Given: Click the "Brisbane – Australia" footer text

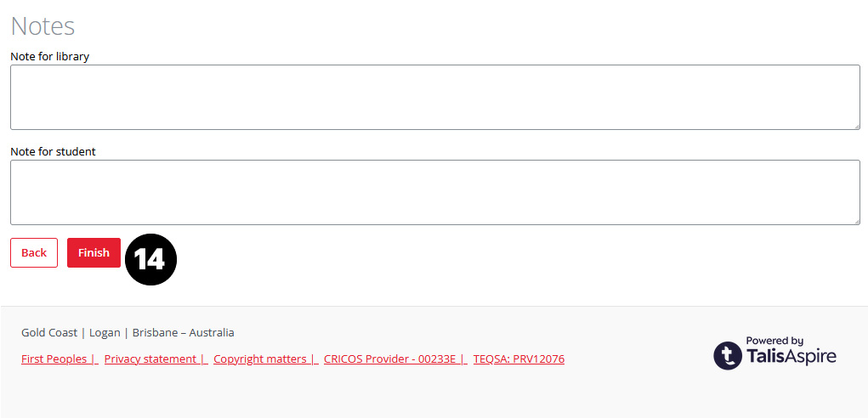Looking at the screenshot, I should [183, 333].
